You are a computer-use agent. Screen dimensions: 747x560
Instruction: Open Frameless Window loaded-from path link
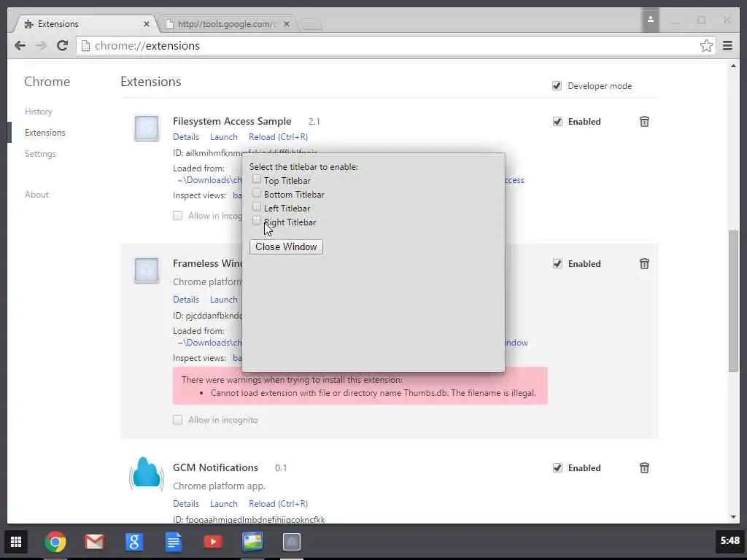coord(209,343)
